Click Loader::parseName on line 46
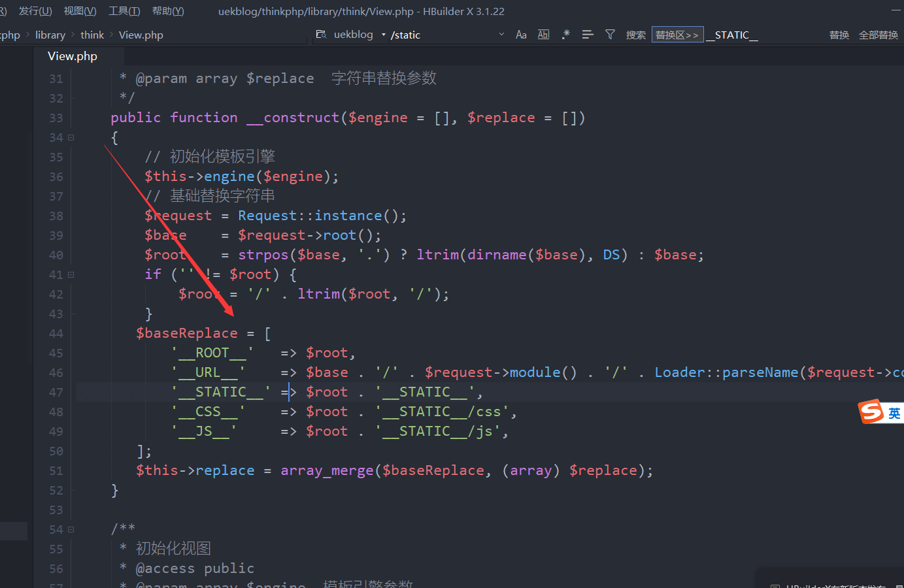The width and height of the screenshot is (904, 588). coord(727,372)
